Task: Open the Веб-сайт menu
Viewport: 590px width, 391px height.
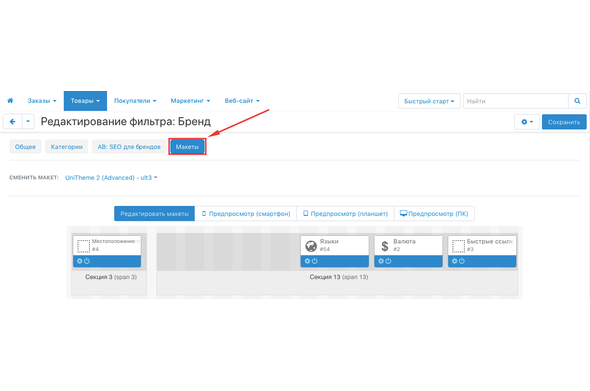Action: pyautogui.click(x=242, y=101)
